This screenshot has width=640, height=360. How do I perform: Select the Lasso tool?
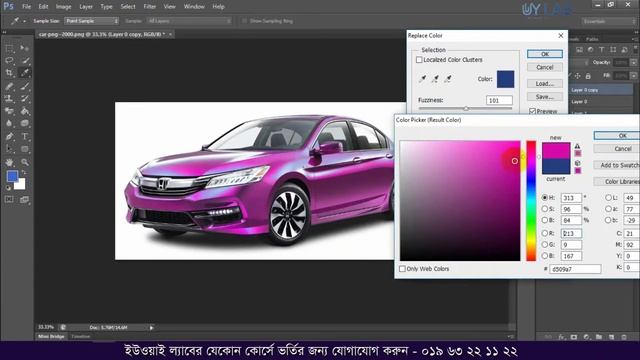coord(9,61)
